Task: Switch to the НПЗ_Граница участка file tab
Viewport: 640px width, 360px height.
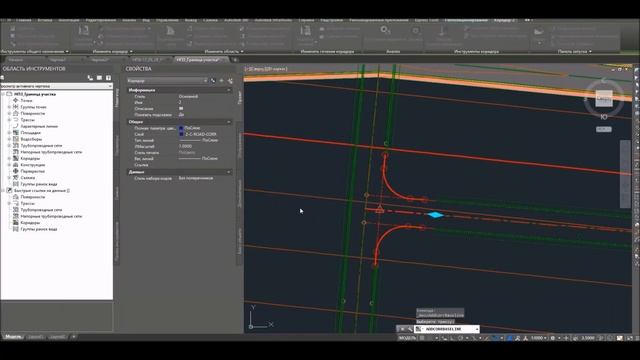Action: tap(199, 60)
